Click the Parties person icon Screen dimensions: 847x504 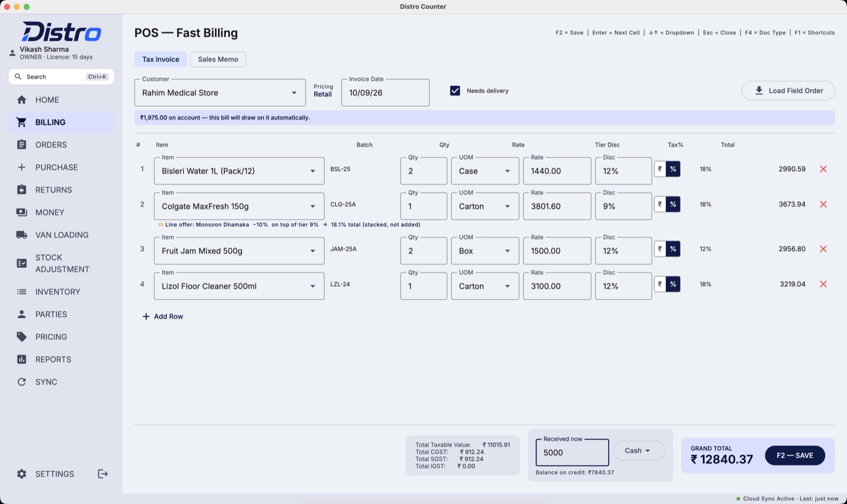click(22, 314)
